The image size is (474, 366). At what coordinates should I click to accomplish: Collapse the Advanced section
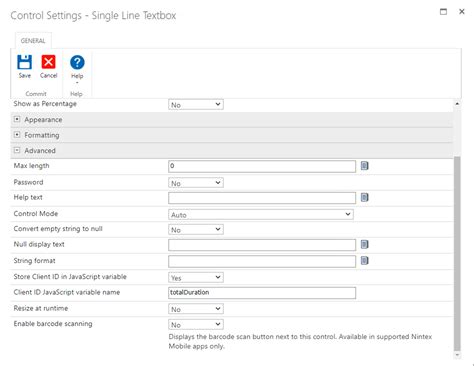17,150
